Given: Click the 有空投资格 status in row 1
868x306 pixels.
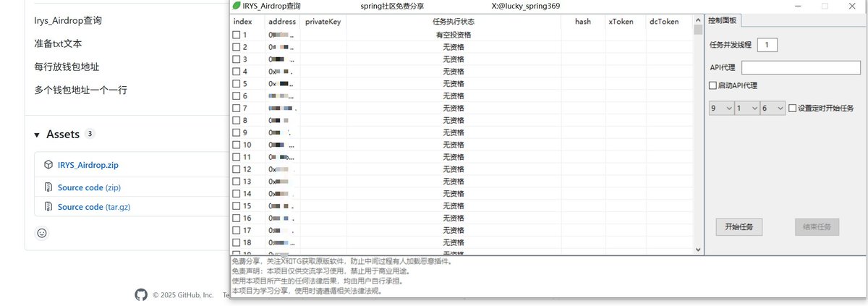Looking at the screenshot, I should click(x=454, y=35).
